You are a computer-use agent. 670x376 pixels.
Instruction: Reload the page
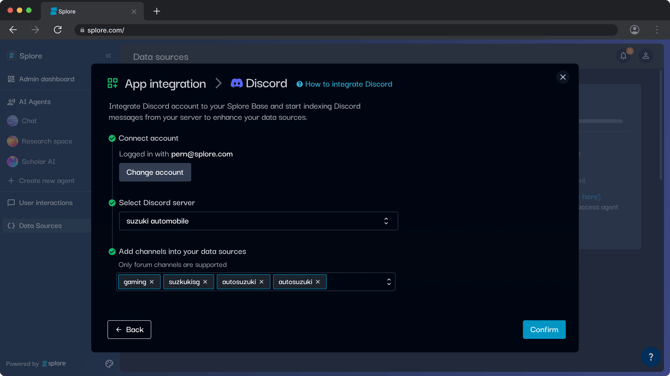click(x=58, y=30)
